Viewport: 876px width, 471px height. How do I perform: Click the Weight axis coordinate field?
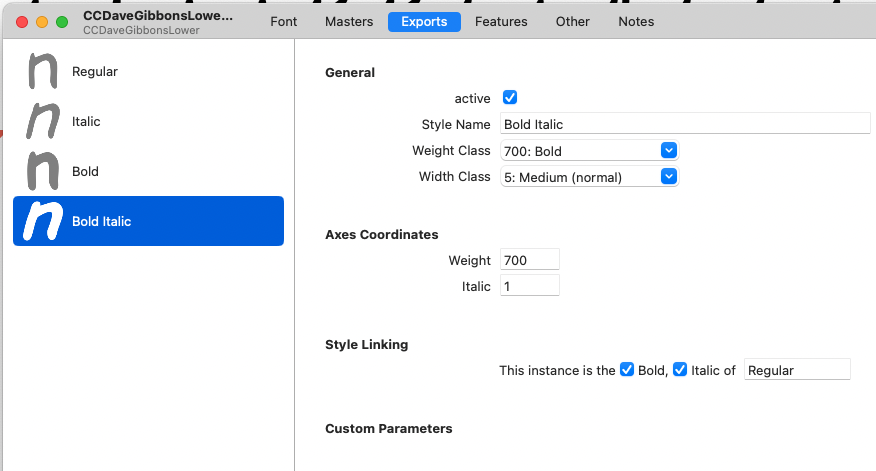coord(529,260)
